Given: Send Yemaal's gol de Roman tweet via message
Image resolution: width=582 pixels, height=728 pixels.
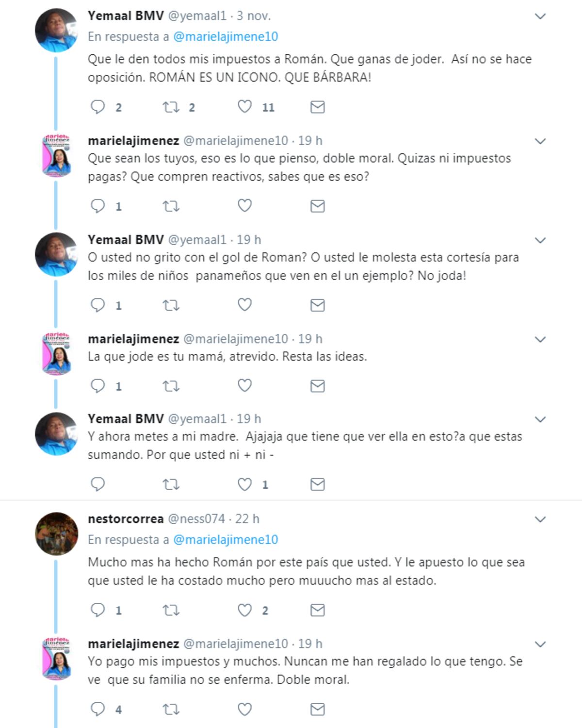Looking at the screenshot, I should click(x=318, y=305).
